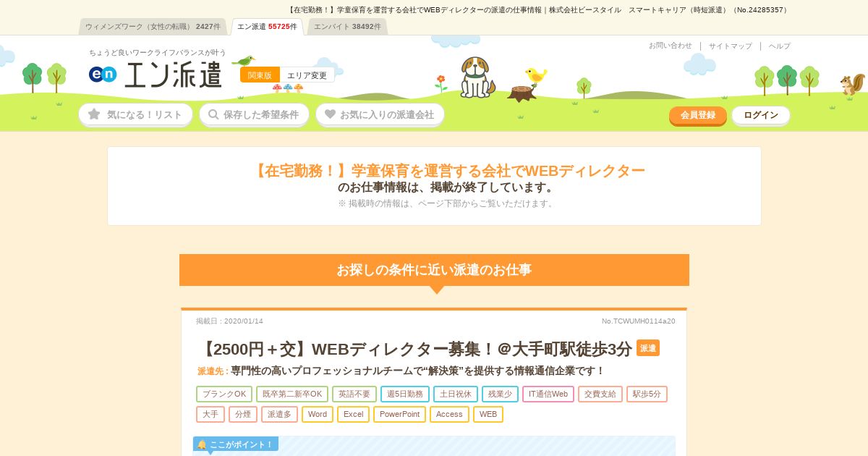
Task: Select the 分煙 tag
Action: pyautogui.click(x=243, y=415)
